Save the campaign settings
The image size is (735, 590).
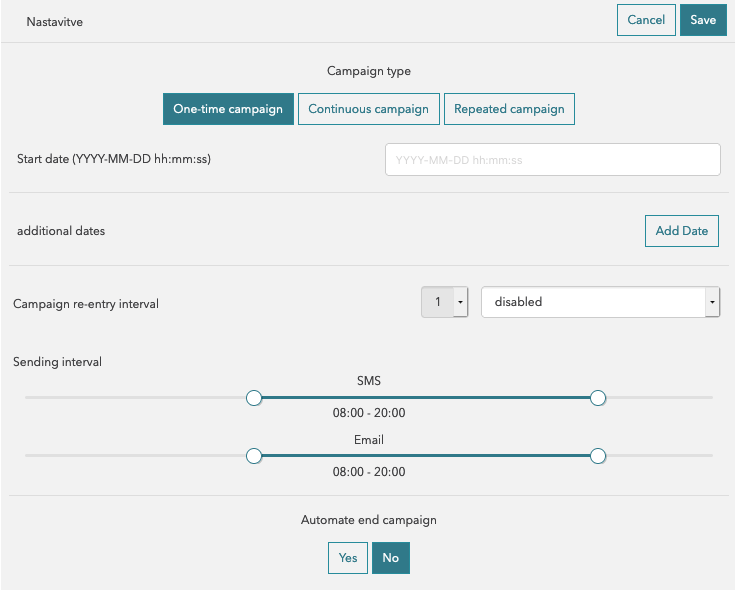point(703,20)
